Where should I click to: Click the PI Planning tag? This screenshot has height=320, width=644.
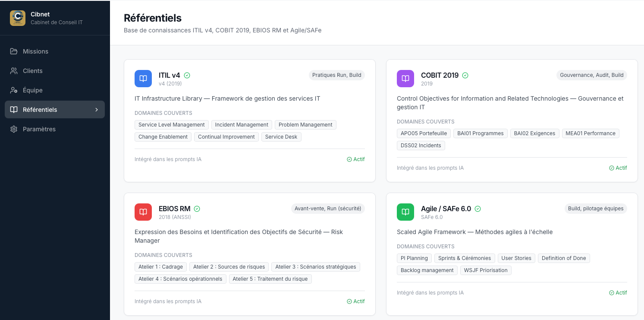click(414, 258)
